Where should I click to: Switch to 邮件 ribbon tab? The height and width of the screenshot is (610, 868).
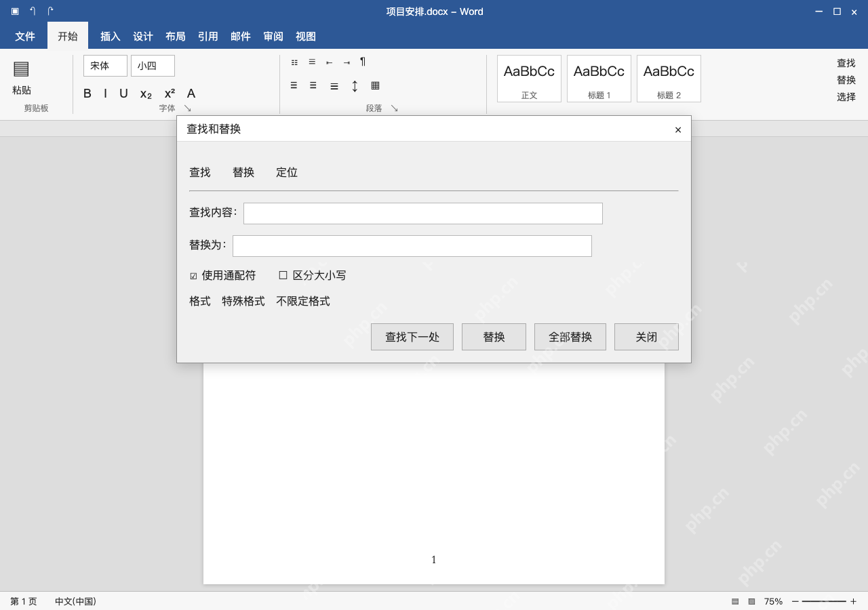click(x=241, y=36)
